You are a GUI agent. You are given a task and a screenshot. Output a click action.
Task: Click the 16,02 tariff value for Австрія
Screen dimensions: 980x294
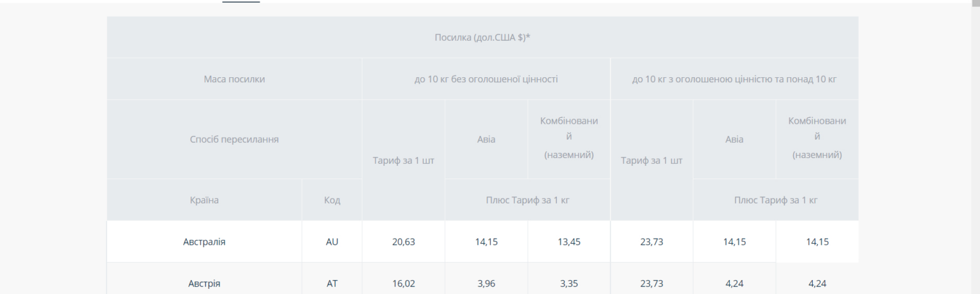point(403,283)
